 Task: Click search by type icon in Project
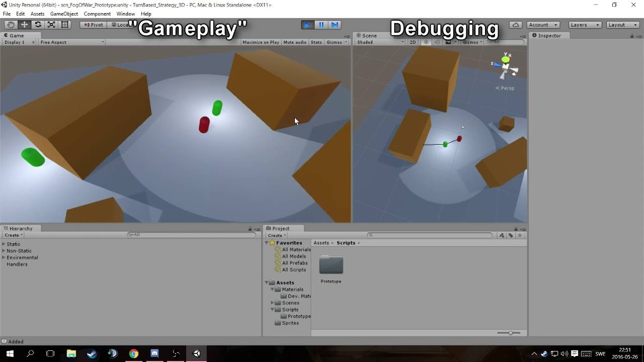[x=502, y=235]
